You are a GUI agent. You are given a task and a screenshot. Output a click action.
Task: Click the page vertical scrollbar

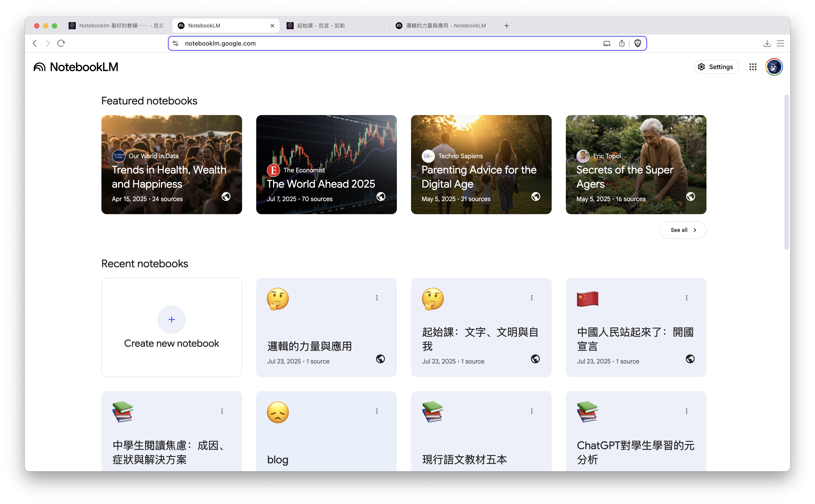786,172
